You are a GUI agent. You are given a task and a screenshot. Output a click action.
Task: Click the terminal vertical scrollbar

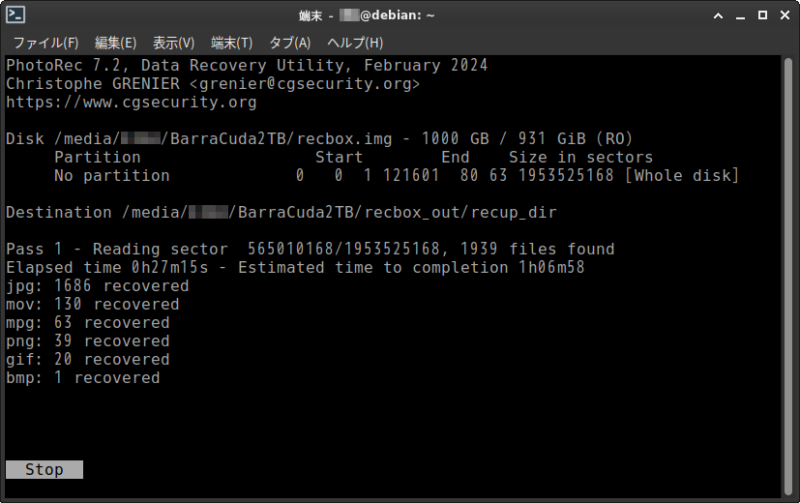(x=788, y=276)
